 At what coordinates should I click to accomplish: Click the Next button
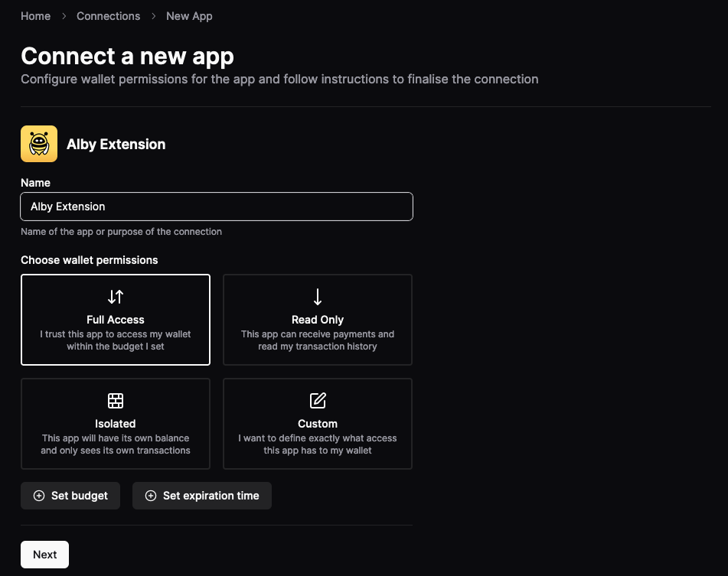[44, 554]
